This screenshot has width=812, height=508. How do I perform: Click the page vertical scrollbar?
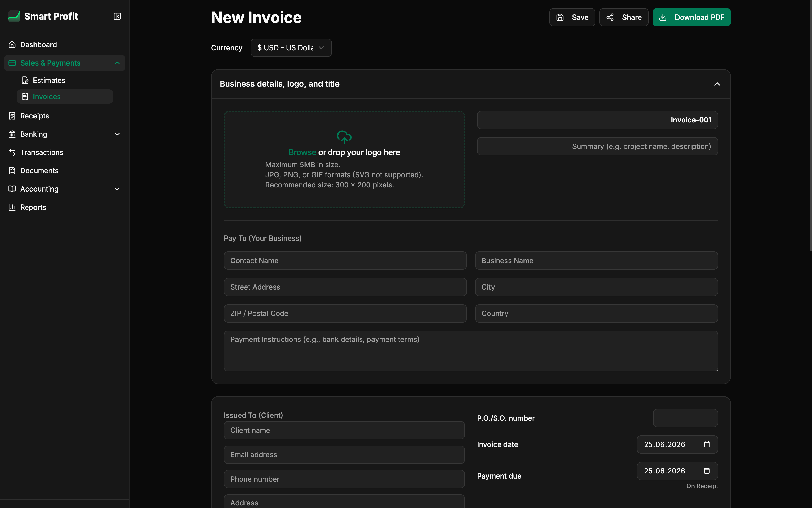[811, 126]
